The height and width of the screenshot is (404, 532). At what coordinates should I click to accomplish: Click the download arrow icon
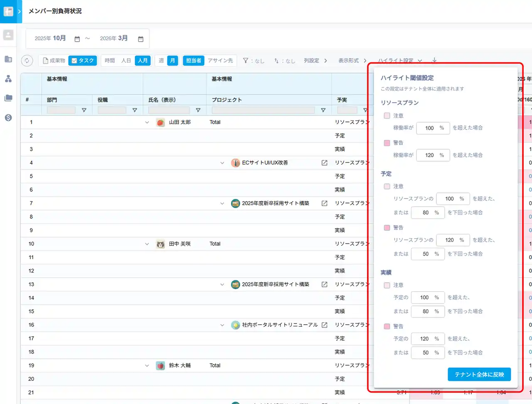point(434,60)
